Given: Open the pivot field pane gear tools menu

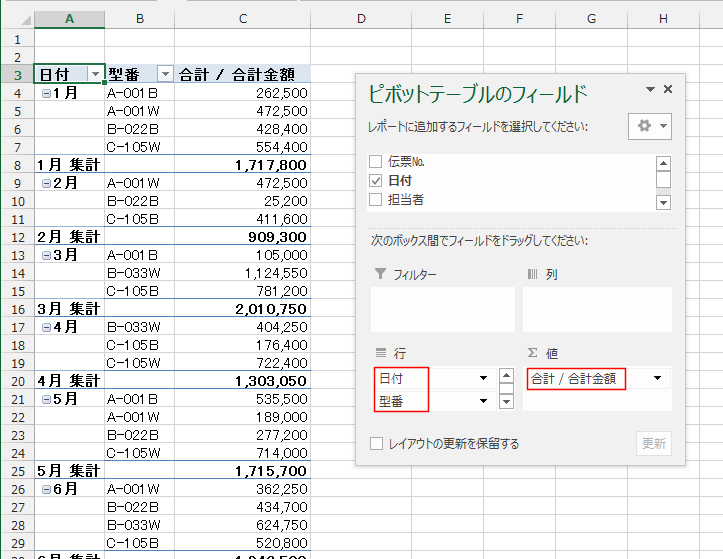Looking at the screenshot, I should pyautogui.click(x=649, y=126).
